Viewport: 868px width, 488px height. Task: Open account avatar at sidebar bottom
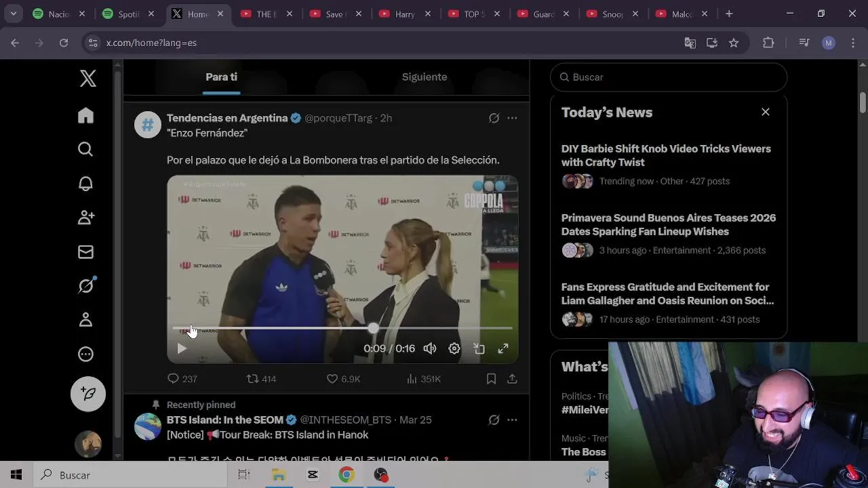coord(88,444)
